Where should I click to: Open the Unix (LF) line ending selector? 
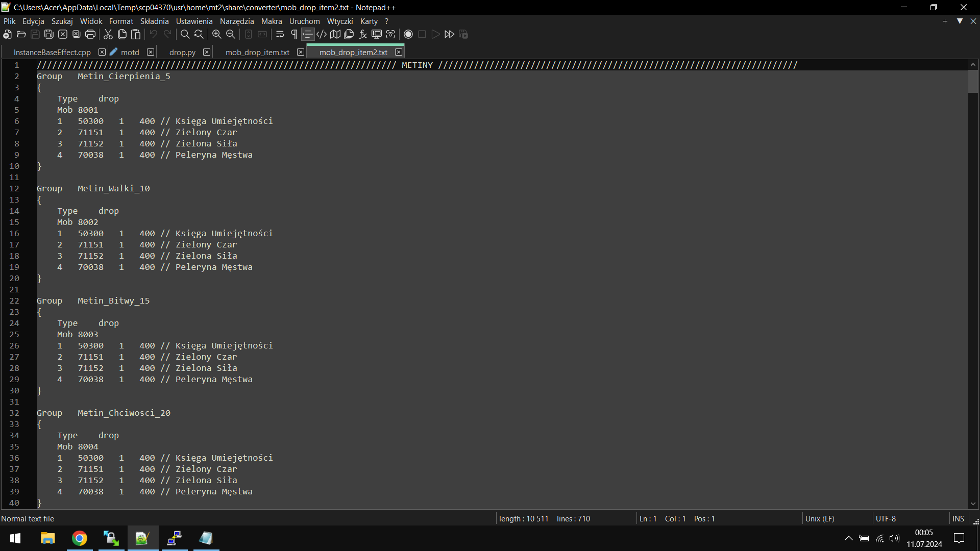coord(820,518)
